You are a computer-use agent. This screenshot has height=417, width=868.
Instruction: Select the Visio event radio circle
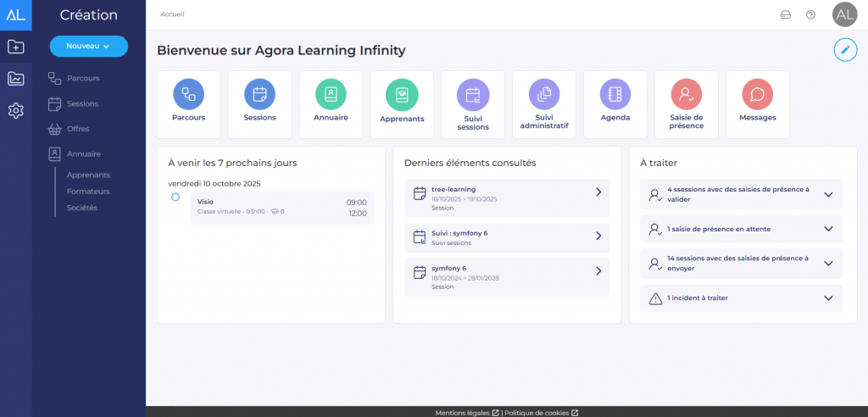click(x=175, y=197)
